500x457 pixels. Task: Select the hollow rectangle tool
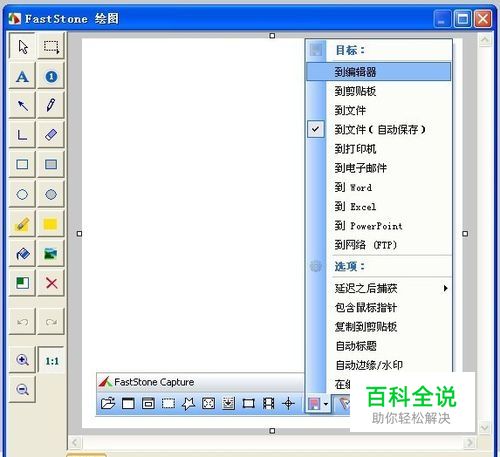[22, 164]
